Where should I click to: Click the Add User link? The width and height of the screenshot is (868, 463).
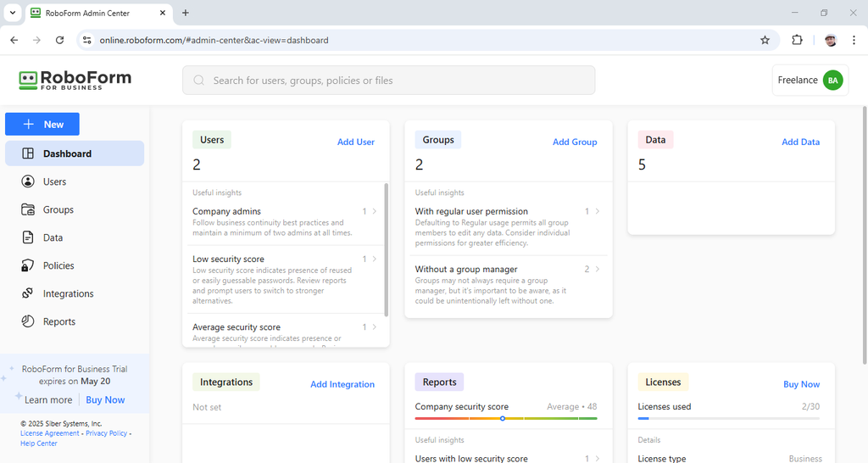click(356, 142)
